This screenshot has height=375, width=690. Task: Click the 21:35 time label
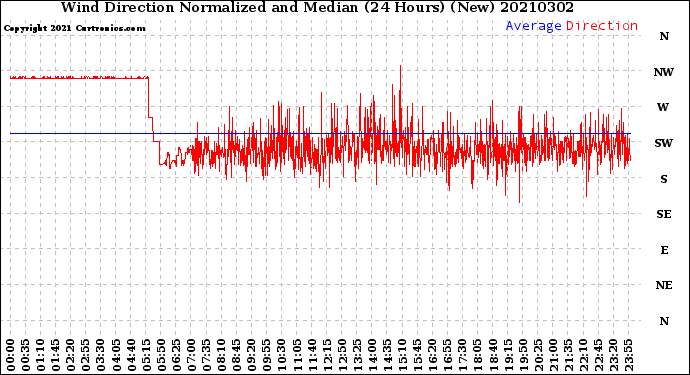(x=568, y=355)
